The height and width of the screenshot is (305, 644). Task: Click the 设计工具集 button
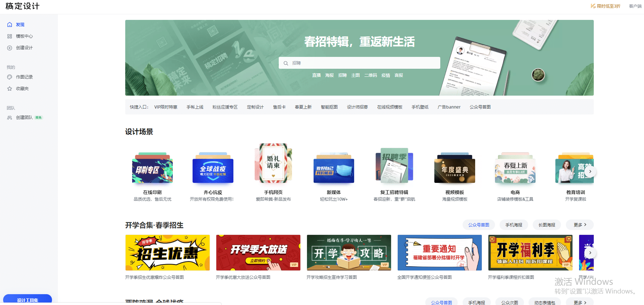28,299
